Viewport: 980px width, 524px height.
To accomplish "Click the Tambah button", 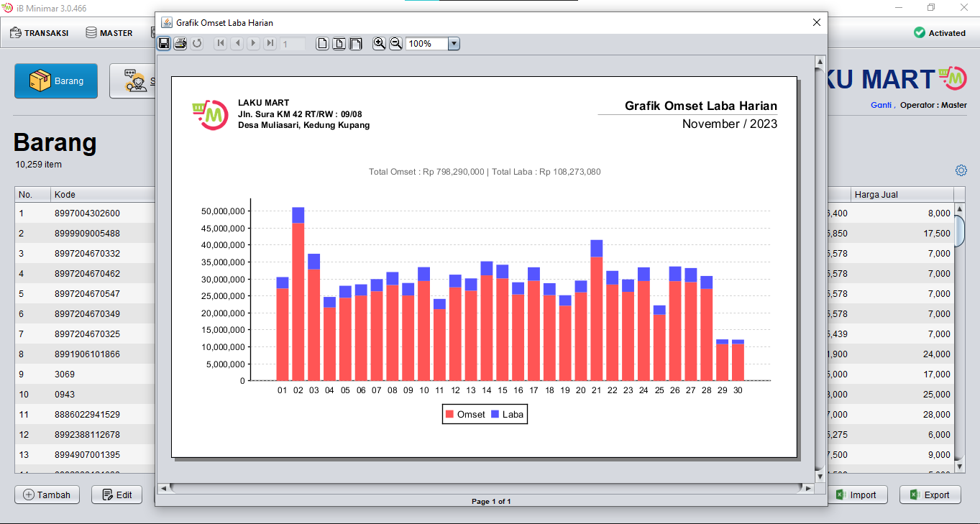I will click(x=47, y=495).
